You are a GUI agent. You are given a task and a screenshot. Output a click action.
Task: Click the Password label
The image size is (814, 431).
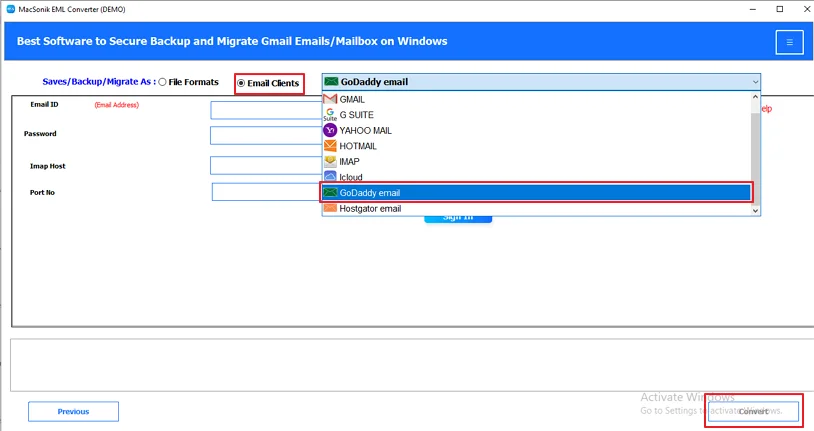pyautogui.click(x=40, y=133)
